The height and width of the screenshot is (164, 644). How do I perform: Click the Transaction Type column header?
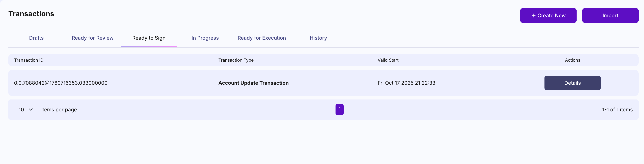click(x=236, y=60)
